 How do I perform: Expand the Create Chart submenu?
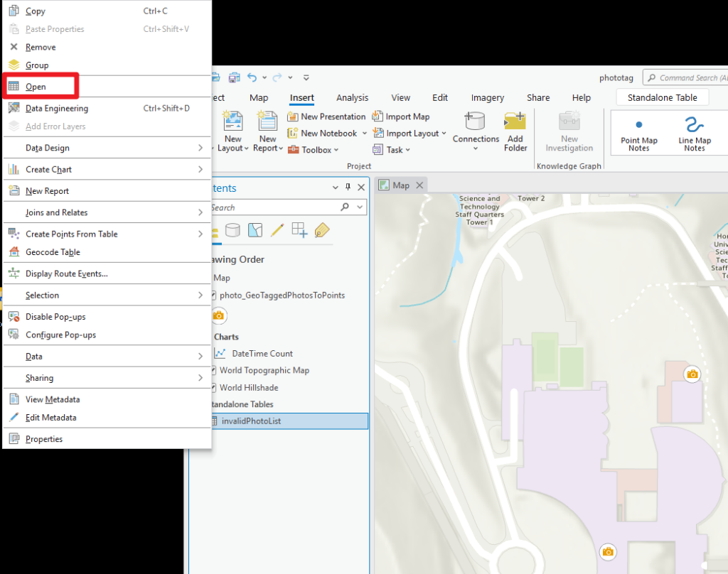pos(107,169)
